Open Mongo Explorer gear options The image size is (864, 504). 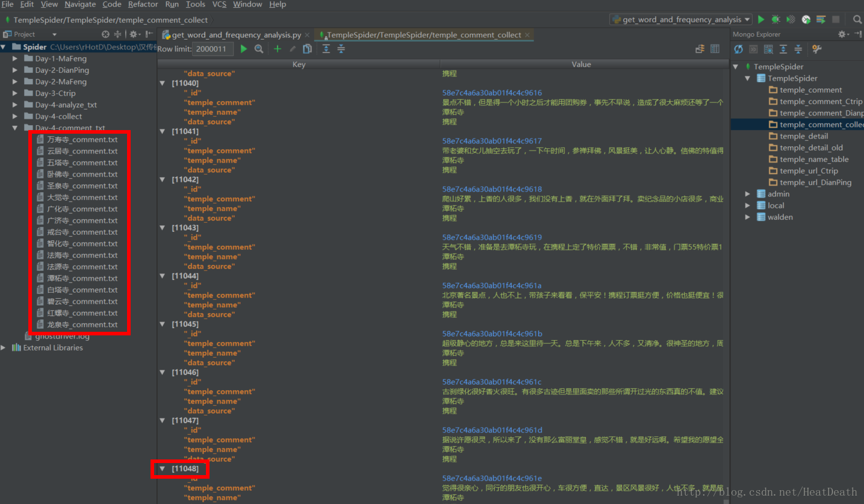[x=844, y=34]
